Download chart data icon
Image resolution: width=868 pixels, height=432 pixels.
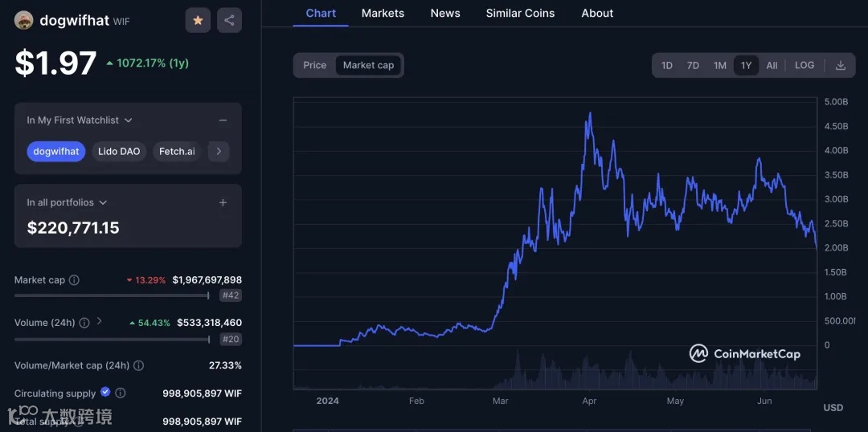841,66
